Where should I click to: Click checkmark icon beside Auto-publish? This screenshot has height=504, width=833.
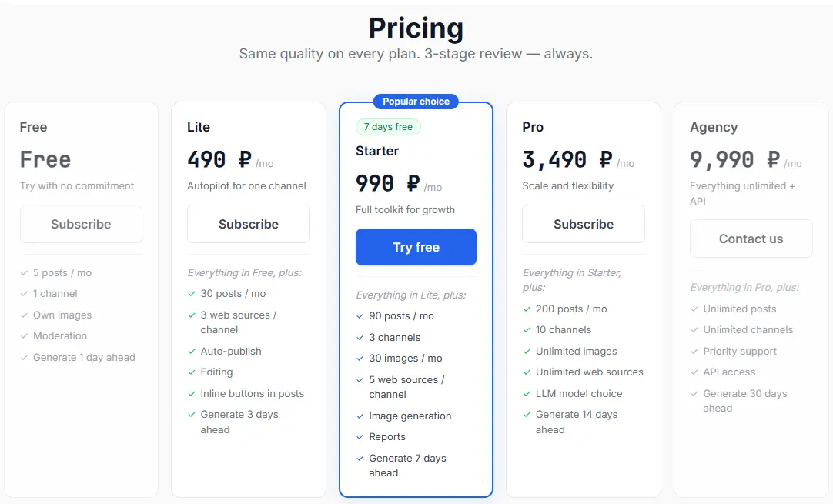click(192, 352)
